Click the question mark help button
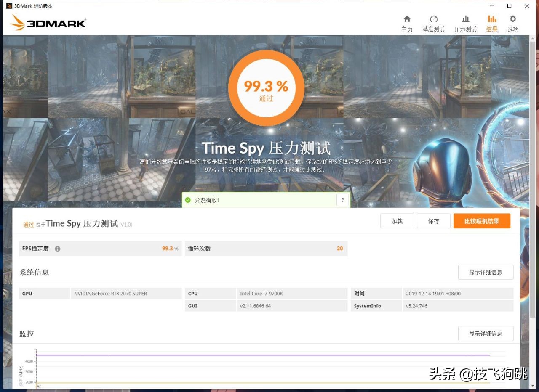This screenshot has height=392, width=539. tap(343, 200)
